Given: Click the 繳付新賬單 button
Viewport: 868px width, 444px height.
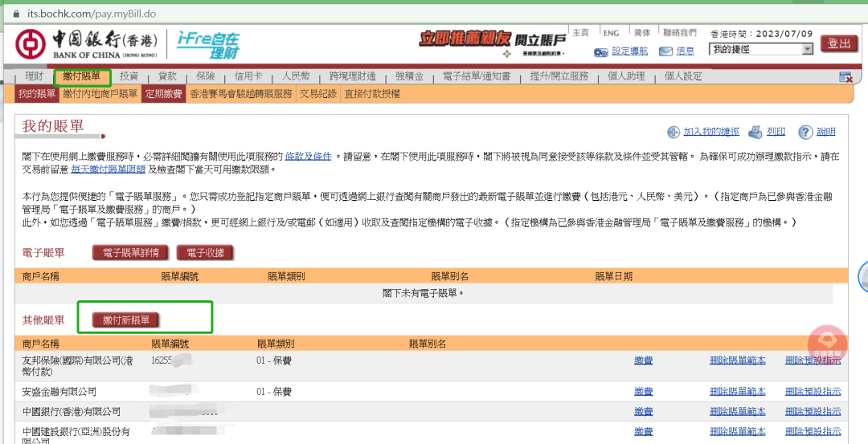Looking at the screenshot, I should point(125,320).
